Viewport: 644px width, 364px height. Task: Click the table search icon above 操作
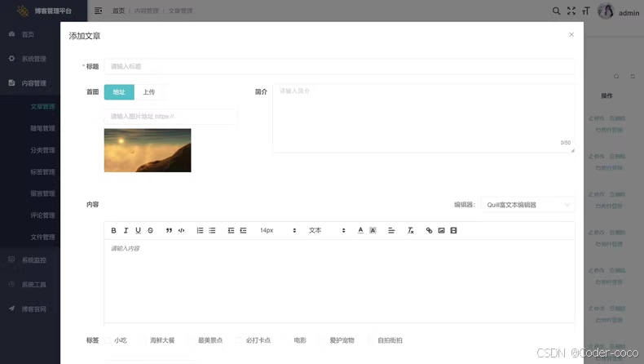616,77
